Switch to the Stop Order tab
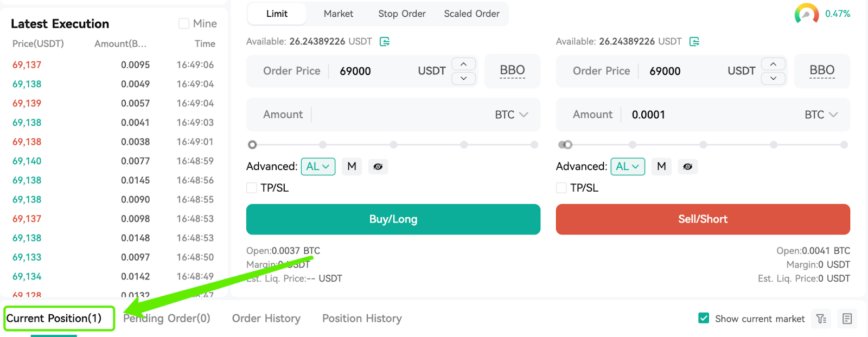The width and height of the screenshot is (868, 337). point(402,14)
